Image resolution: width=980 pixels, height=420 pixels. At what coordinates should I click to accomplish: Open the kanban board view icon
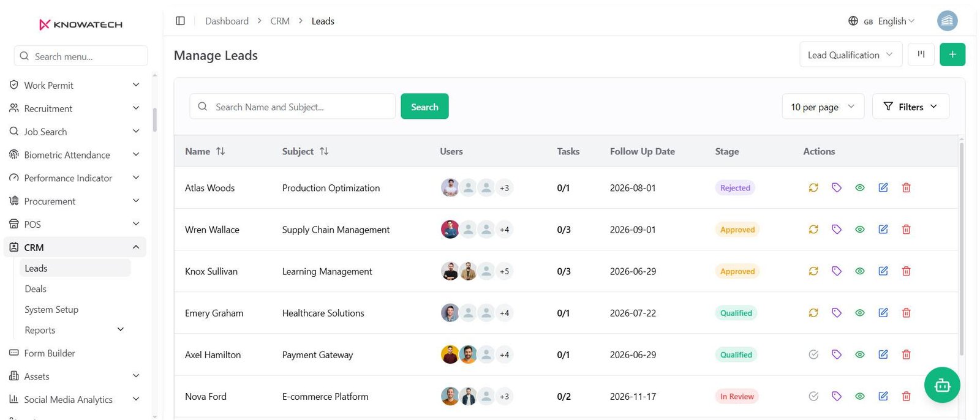coord(921,54)
